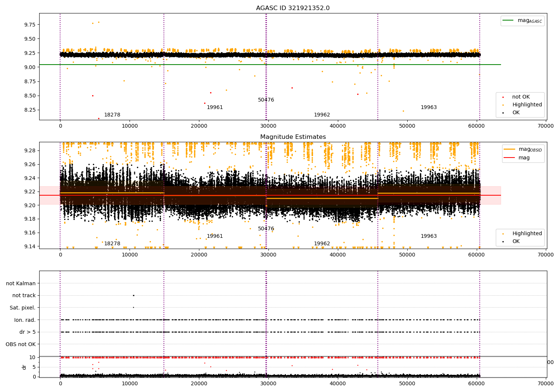The image size is (560, 392).
Task: Click the 30000 x-axis label of top plot
Action: 268,126
